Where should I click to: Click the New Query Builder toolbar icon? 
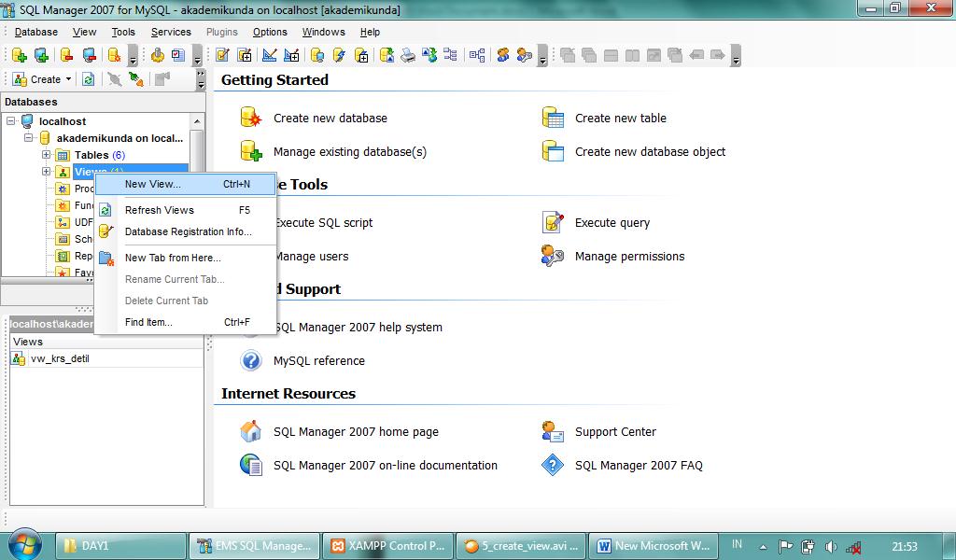(291, 55)
